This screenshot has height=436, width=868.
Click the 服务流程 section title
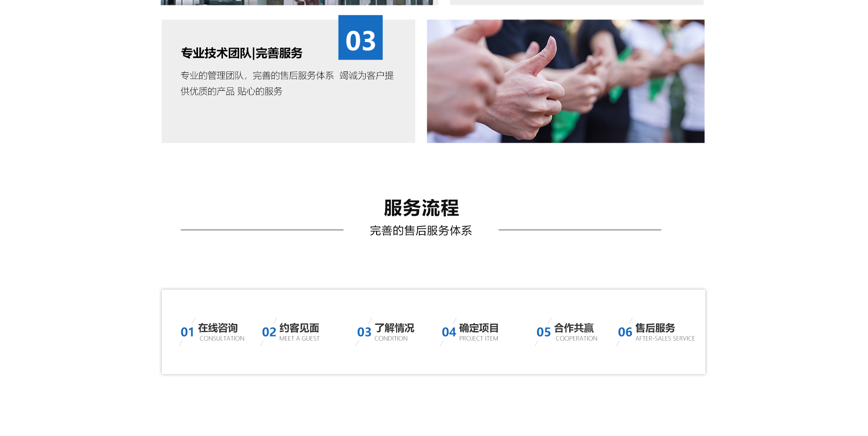pyautogui.click(x=421, y=208)
